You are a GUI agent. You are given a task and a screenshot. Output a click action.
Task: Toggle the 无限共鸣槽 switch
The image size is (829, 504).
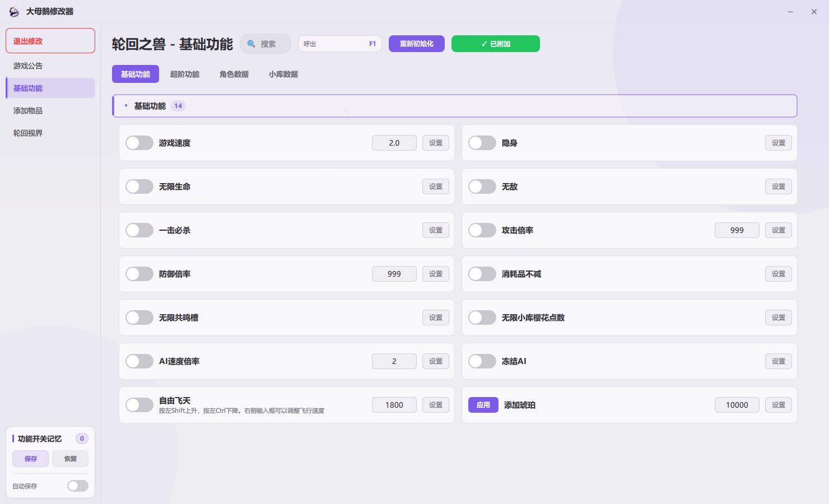tap(139, 318)
